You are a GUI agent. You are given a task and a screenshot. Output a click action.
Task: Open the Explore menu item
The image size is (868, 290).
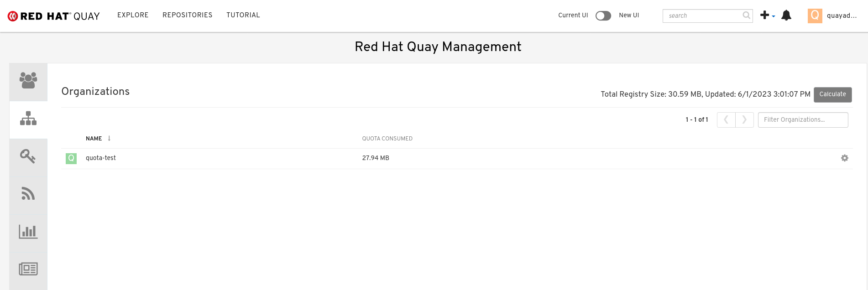pyautogui.click(x=133, y=15)
